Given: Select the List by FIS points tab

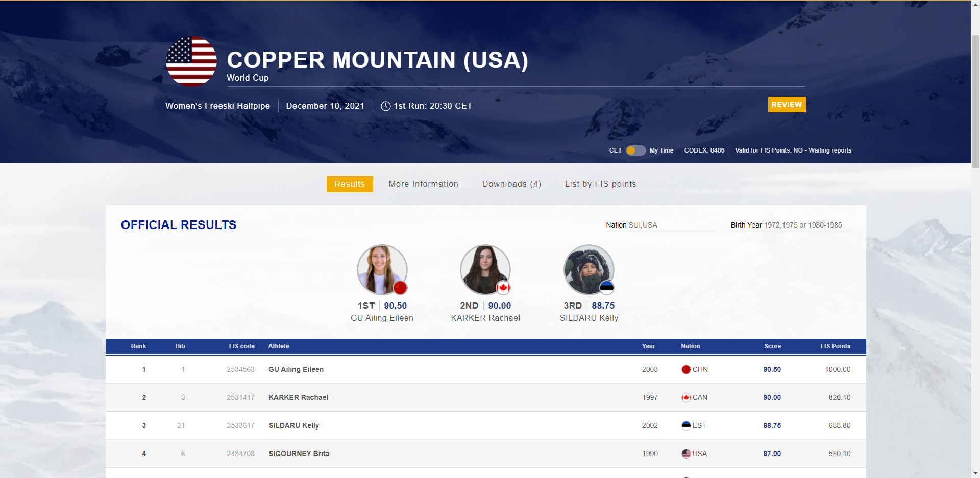Looking at the screenshot, I should point(600,184).
